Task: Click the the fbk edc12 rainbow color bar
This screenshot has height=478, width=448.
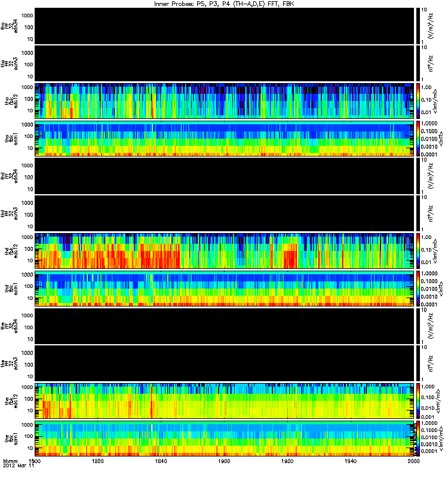Action: [x=418, y=401]
